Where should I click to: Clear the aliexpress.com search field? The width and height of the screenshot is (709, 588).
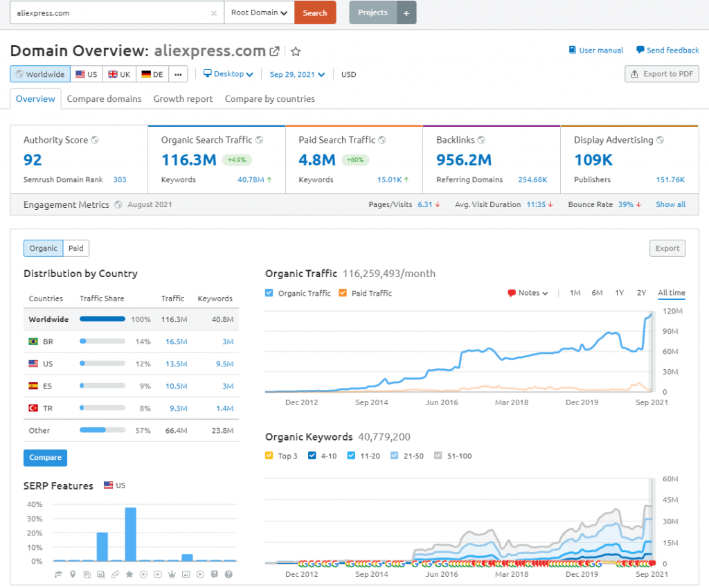213,13
